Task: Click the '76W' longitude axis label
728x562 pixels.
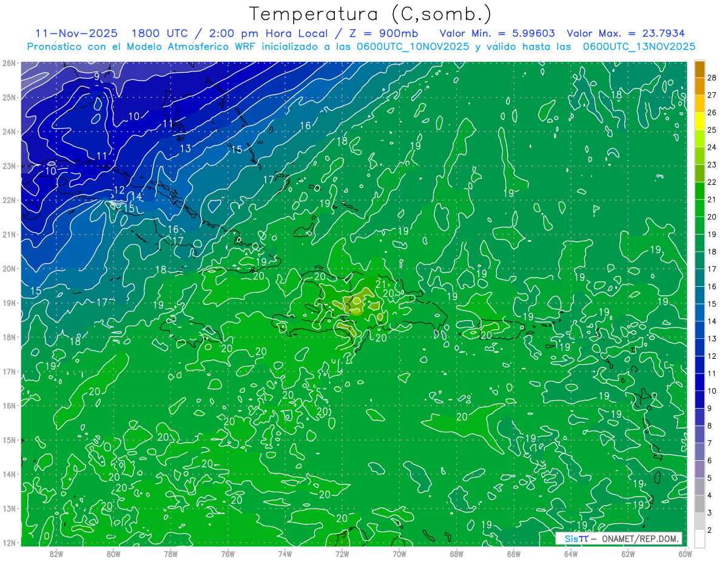Action: pos(227,554)
